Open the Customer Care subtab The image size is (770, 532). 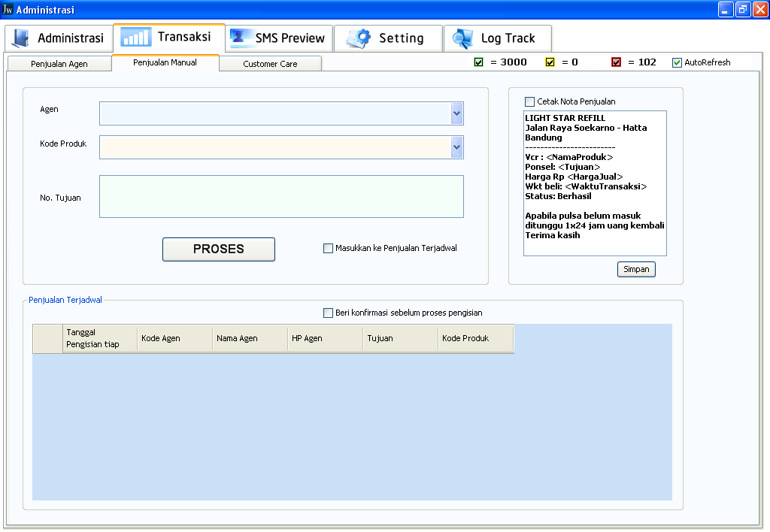270,64
